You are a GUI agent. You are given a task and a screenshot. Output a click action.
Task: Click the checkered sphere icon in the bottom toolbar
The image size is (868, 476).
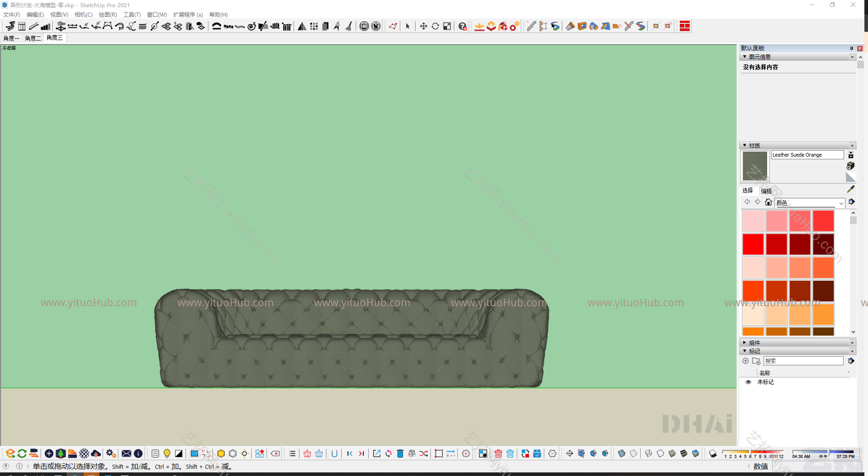pyautogui.click(x=84, y=453)
